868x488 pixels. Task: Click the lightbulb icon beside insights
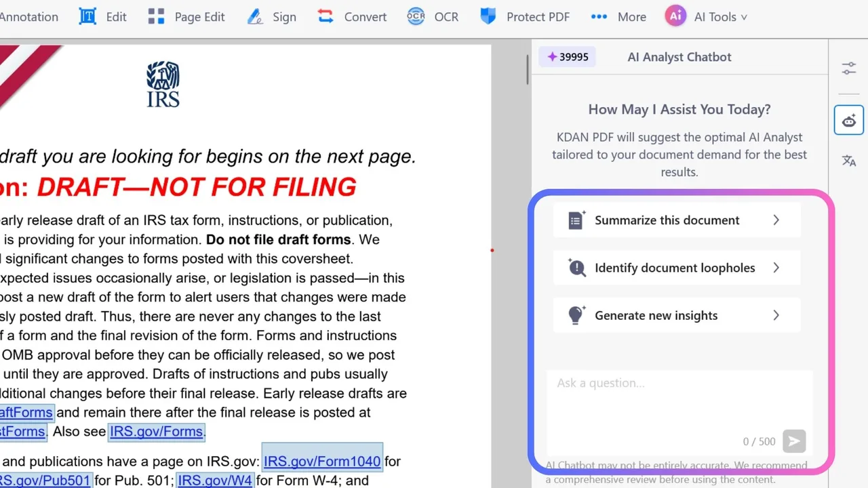[x=576, y=315]
